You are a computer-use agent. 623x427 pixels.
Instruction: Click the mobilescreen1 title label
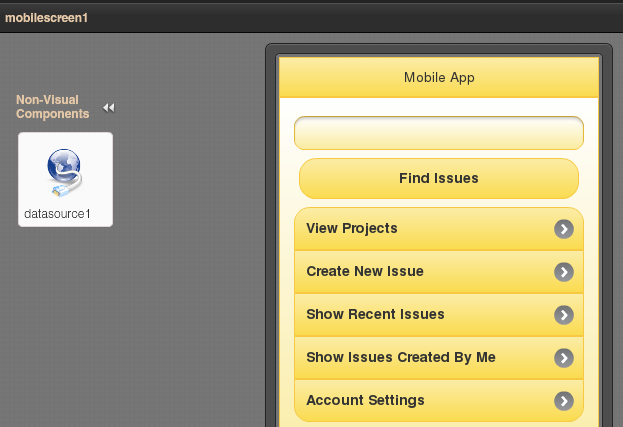[x=46, y=18]
